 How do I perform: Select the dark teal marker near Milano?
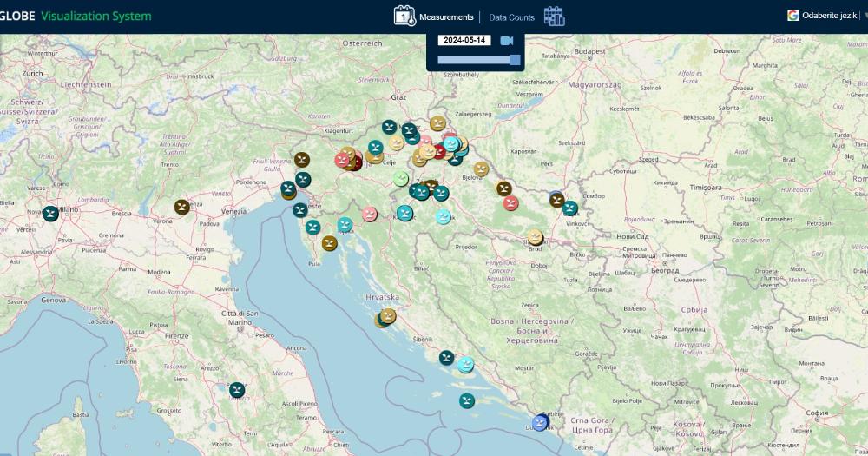point(51,213)
